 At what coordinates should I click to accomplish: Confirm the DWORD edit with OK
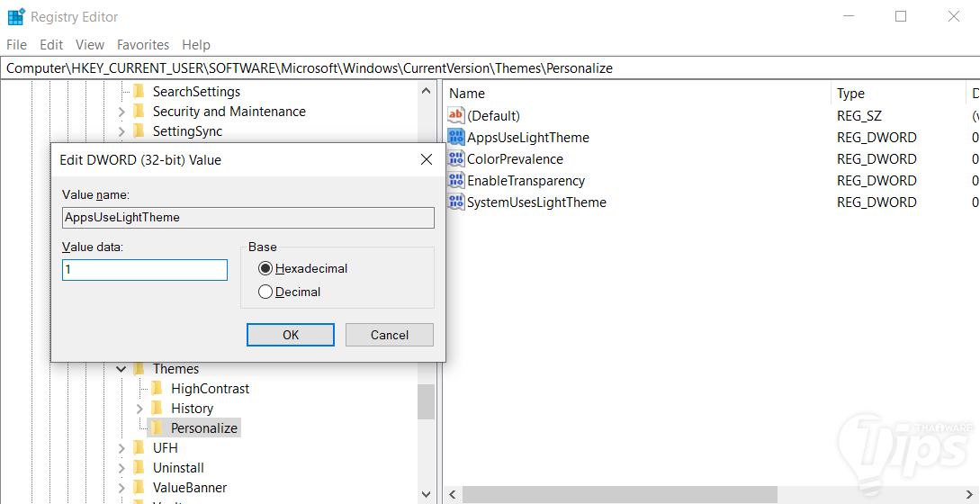tap(291, 335)
